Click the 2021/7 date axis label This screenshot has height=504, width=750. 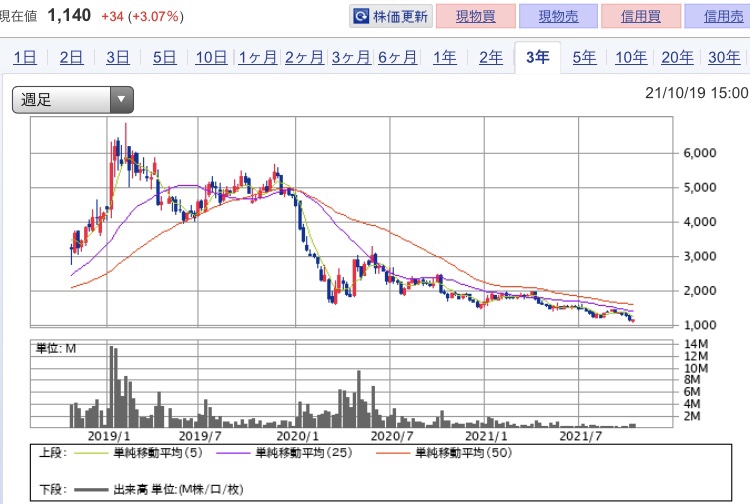click(x=581, y=436)
